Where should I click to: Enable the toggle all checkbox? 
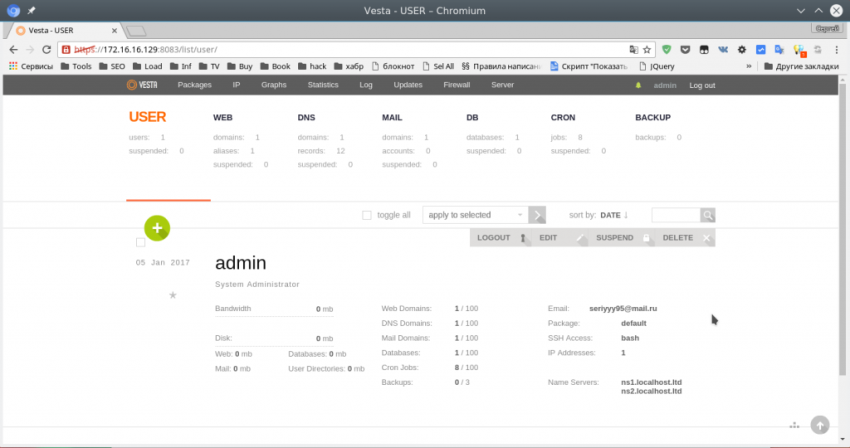[367, 215]
